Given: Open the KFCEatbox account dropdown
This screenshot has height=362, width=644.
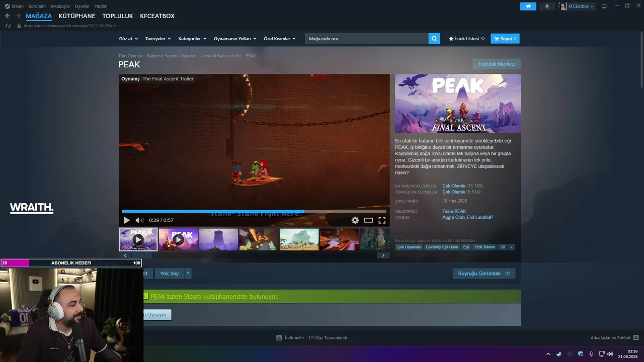Looking at the screenshot, I should [x=577, y=6].
